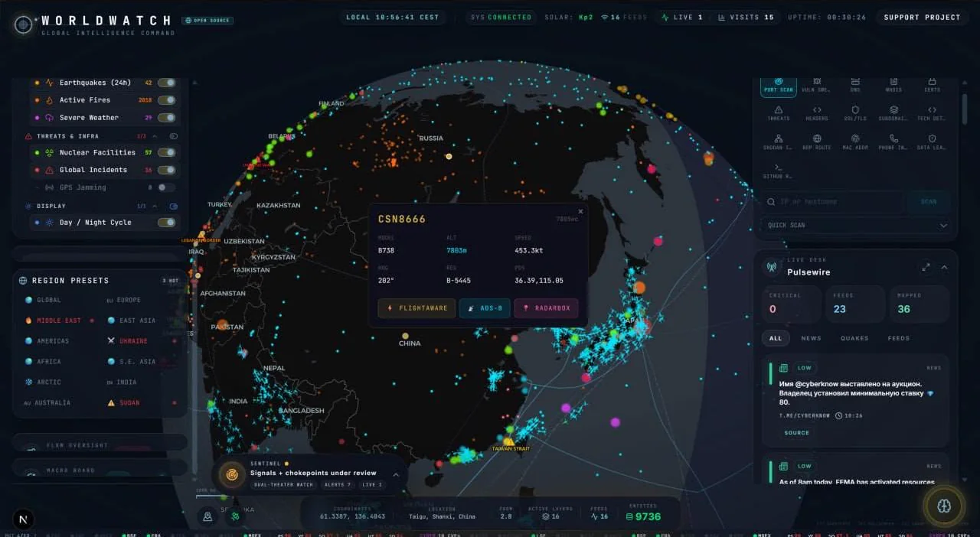Select the Ukraine region preset
This screenshot has width=980, height=537.
142,341
